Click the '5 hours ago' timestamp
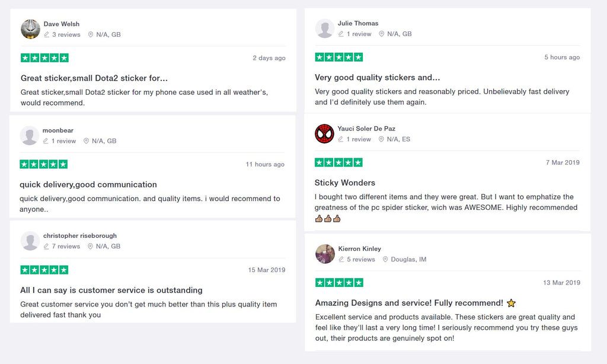The width and height of the screenshot is (607, 364). [562, 58]
